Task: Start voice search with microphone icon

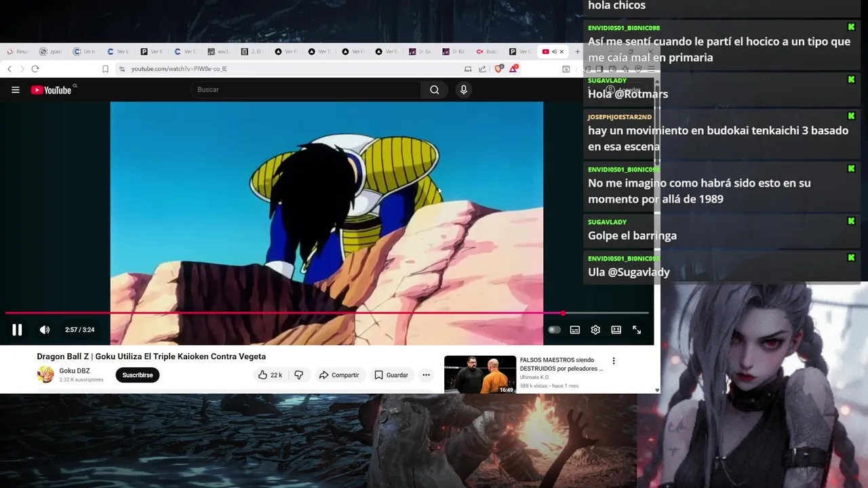Action: click(464, 89)
